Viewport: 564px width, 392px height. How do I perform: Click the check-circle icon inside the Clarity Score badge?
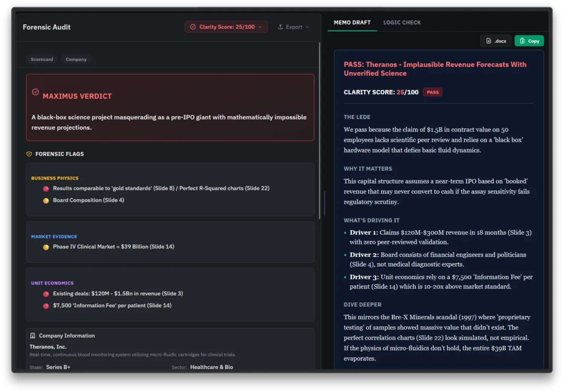click(x=193, y=27)
